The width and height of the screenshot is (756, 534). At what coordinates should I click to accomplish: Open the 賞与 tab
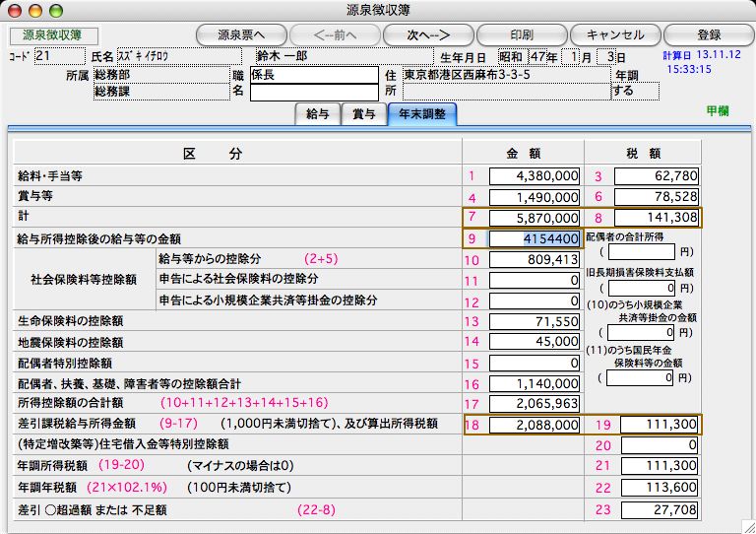(x=363, y=114)
